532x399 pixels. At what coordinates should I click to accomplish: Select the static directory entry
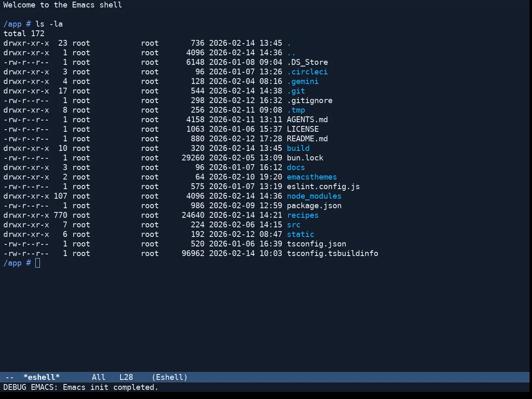coord(300,234)
